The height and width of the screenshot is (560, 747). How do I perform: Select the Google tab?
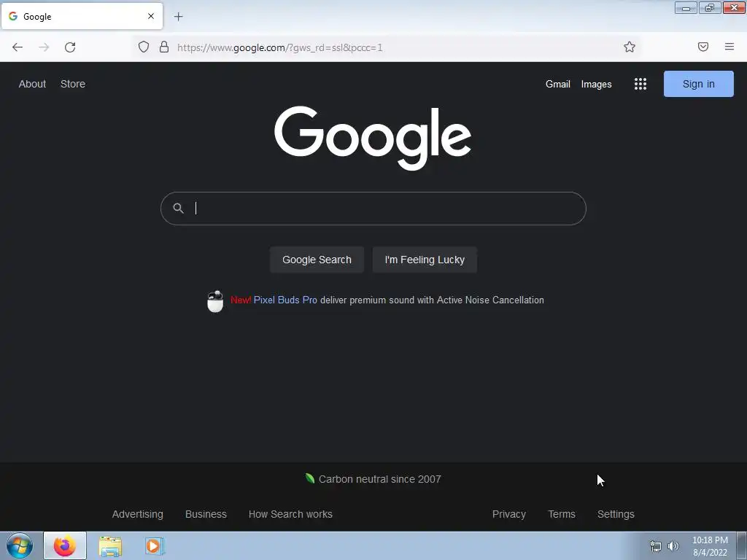tap(82, 16)
